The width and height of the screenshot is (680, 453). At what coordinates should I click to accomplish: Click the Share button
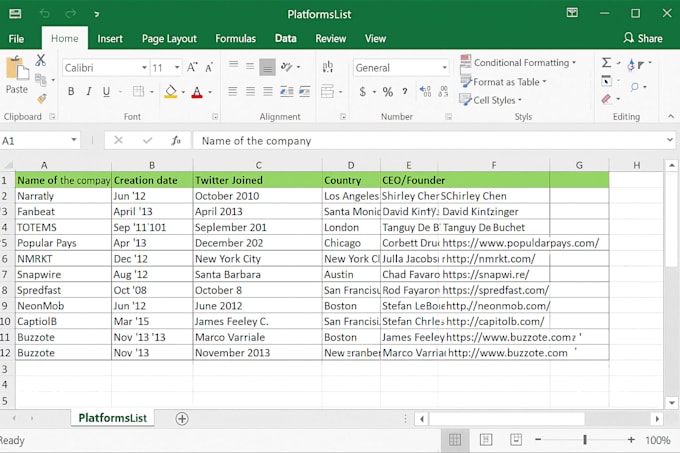tap(643, 38)
